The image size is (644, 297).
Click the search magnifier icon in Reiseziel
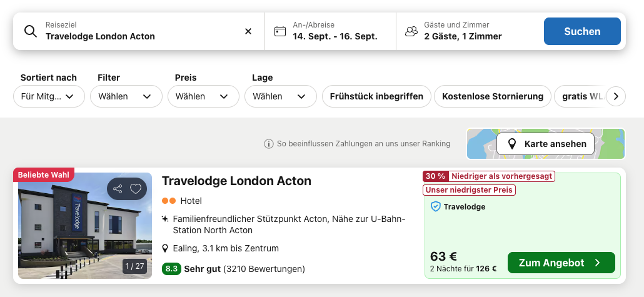tap(31, 31)
